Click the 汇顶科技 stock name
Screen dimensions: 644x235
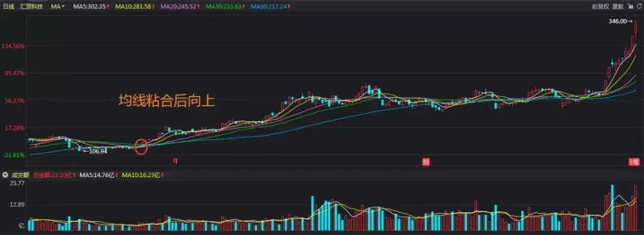click(x=31, y=7)
